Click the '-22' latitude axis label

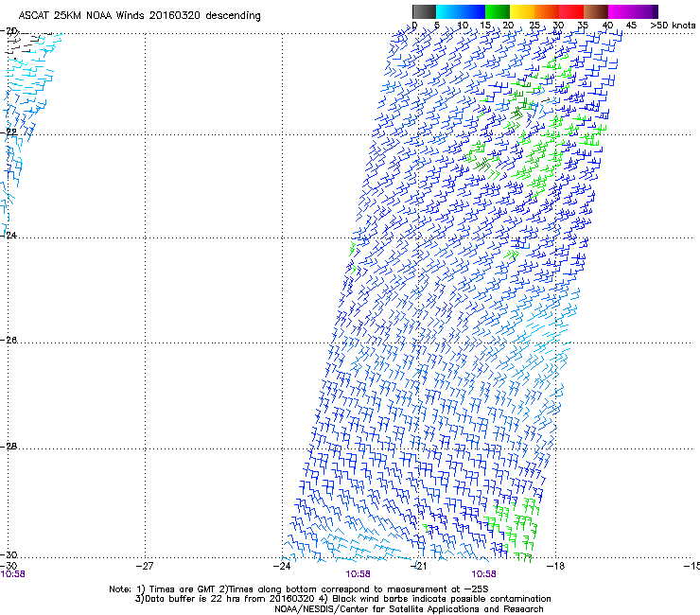click(x=9, y=132)
